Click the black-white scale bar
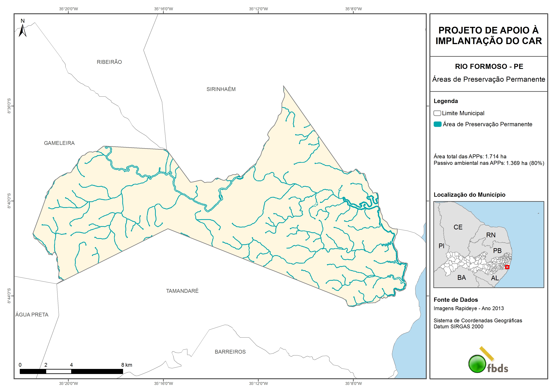The image size is (555, 392). click(x=71, y=371)
